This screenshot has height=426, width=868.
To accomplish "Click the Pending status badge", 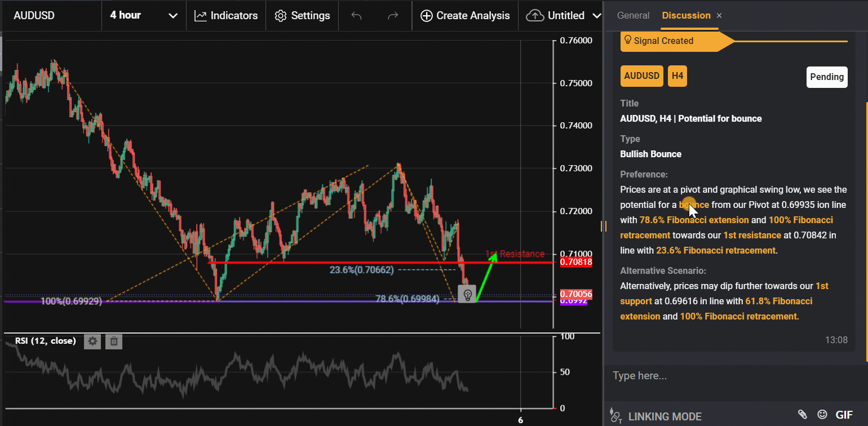I will pos(827,77).
